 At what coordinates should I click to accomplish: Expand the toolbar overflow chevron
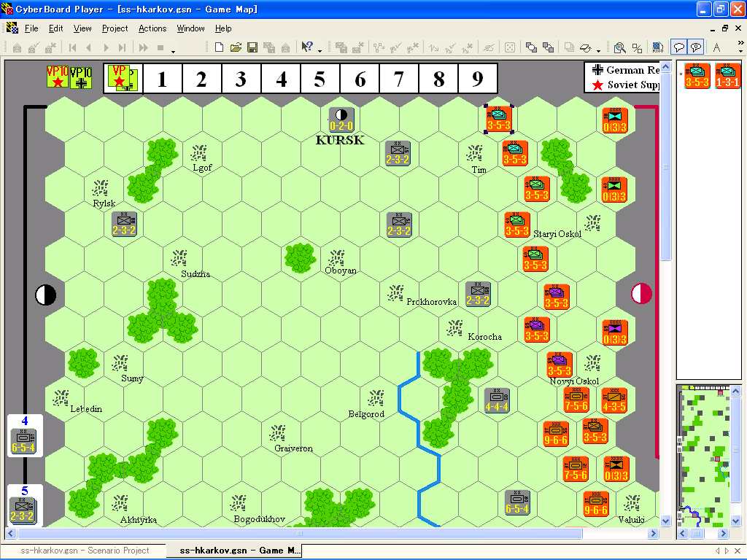coord(740,43)
